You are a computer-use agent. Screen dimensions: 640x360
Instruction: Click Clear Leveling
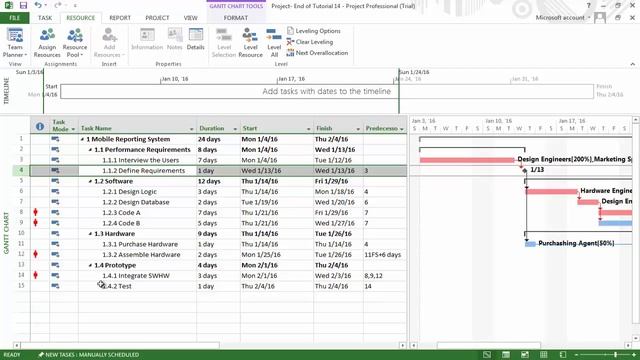(310, 42)
